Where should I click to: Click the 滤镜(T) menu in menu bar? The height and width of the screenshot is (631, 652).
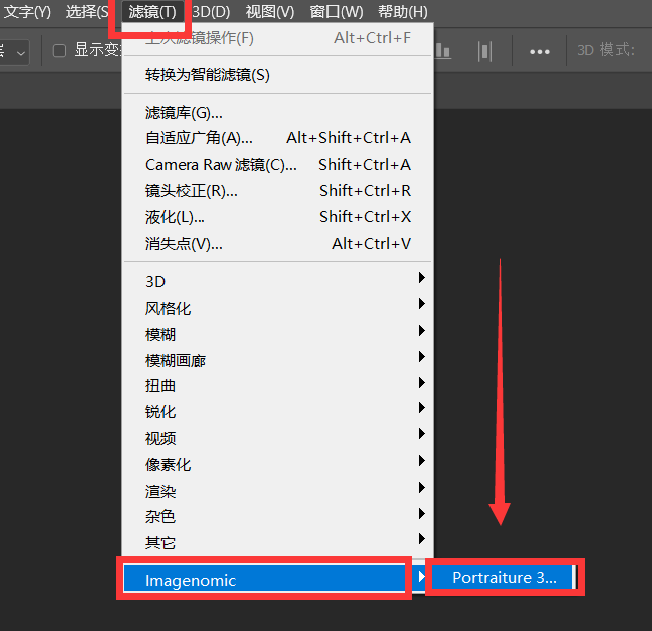[x=152, y=12]
